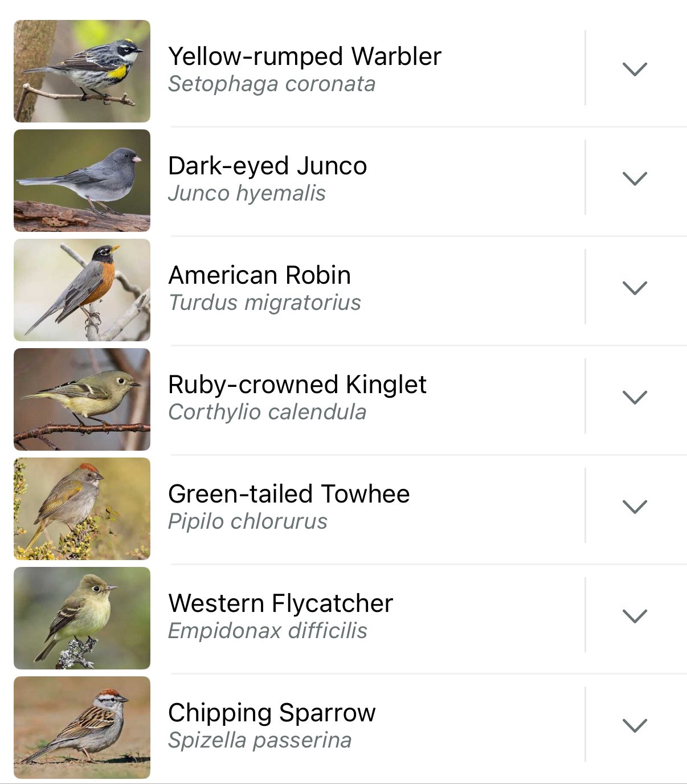Click the American Robin species name
The image size is (687, 784).
(260, 275)
